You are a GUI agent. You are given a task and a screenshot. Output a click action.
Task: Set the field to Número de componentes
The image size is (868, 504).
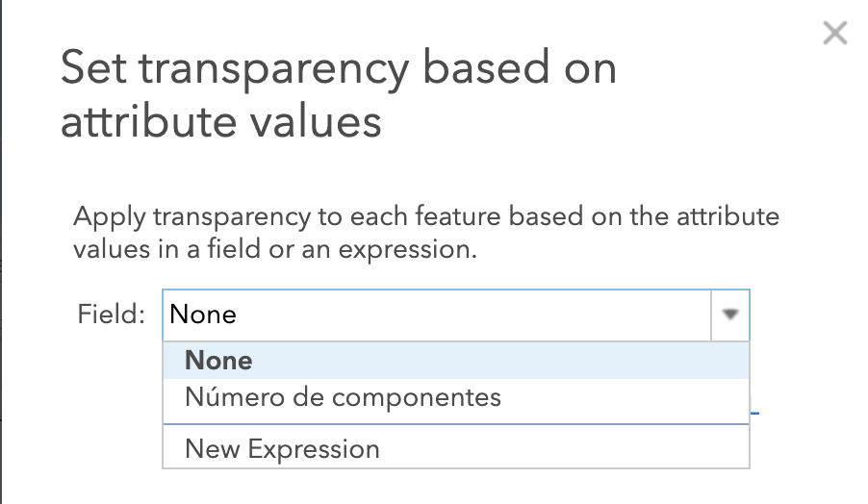click(343, 397)
